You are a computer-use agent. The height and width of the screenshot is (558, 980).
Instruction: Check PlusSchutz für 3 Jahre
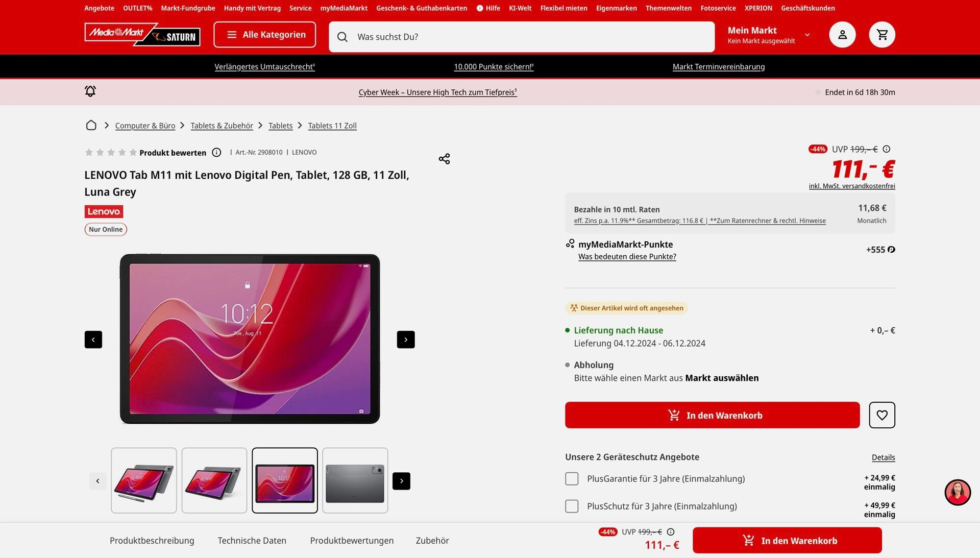pos(572,506)
